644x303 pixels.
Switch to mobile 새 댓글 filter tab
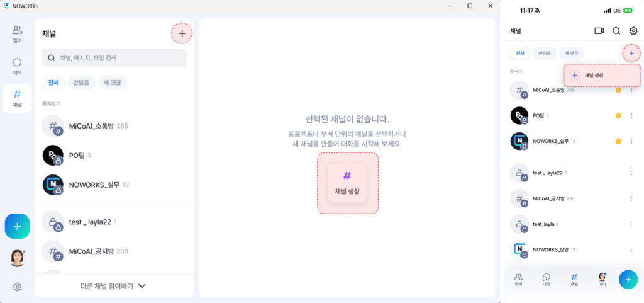[571, 53]
